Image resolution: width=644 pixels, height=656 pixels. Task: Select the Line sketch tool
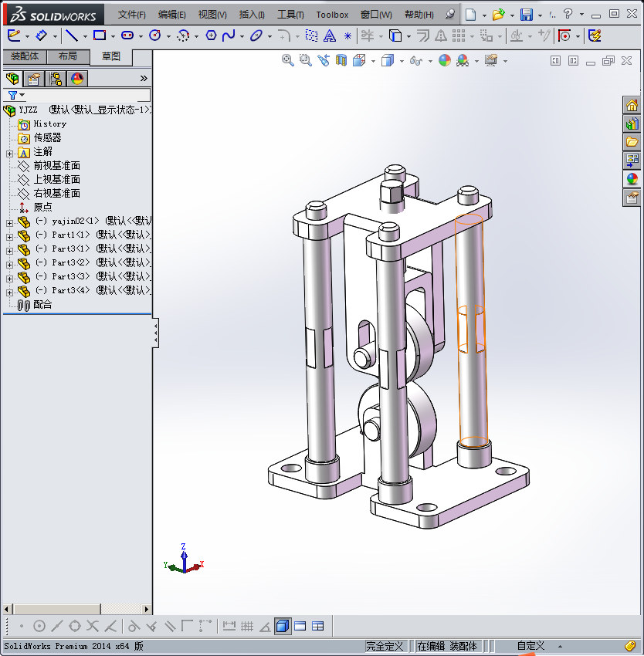click(x=72, y=36)
